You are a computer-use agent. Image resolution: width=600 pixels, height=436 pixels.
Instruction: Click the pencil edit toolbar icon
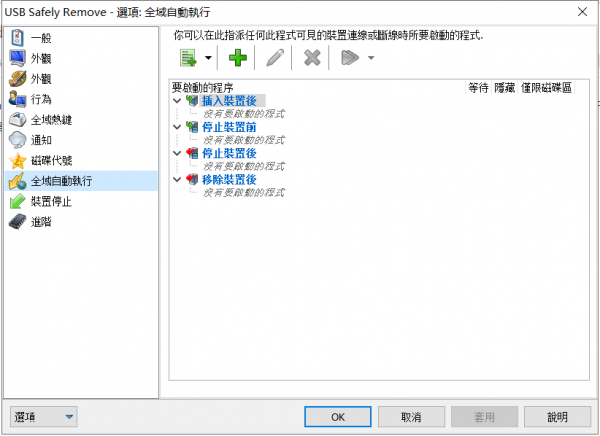pos(275,58)
